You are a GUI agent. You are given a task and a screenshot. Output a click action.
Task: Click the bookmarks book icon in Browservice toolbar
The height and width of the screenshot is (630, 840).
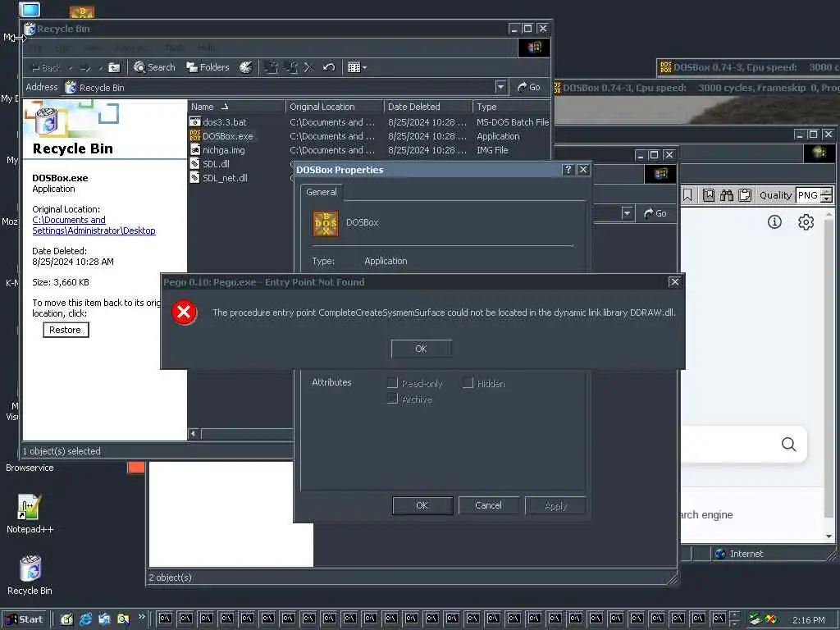(708, 195)
